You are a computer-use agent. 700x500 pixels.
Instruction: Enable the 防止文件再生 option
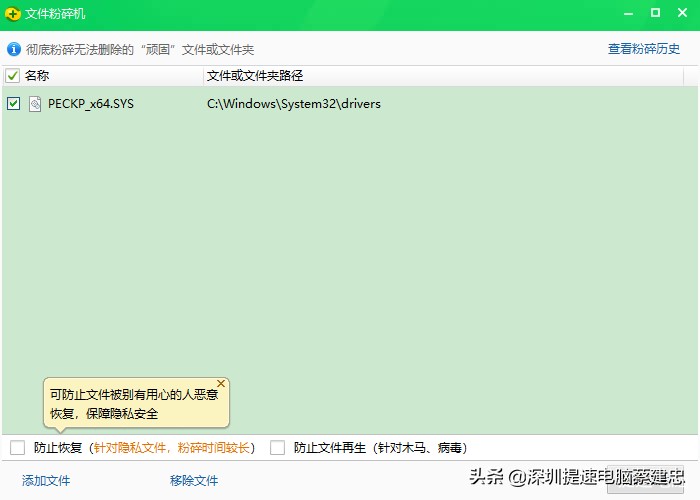(x=277, y=447)
